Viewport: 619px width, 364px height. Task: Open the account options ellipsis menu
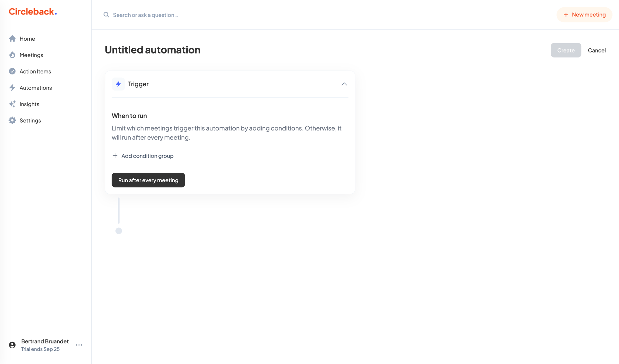[79, 345]
